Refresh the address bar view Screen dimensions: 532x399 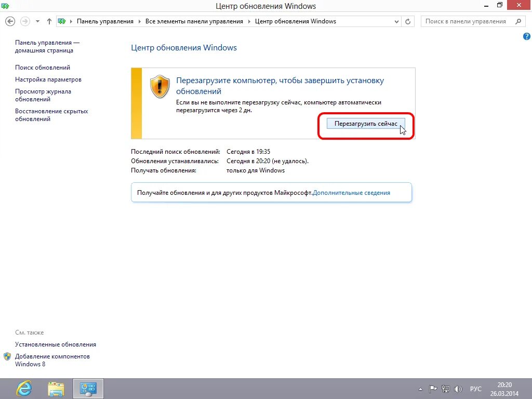tap(408, 21)
